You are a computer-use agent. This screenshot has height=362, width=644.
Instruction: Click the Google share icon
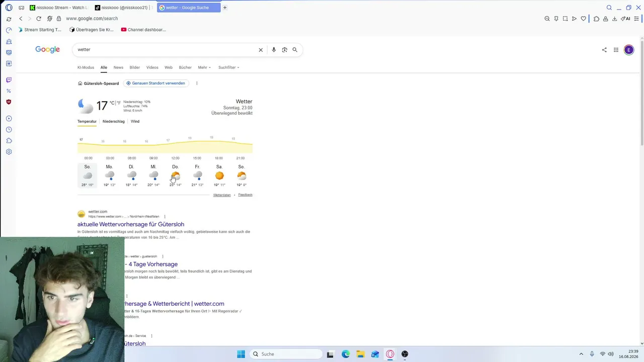coord(604,50)
